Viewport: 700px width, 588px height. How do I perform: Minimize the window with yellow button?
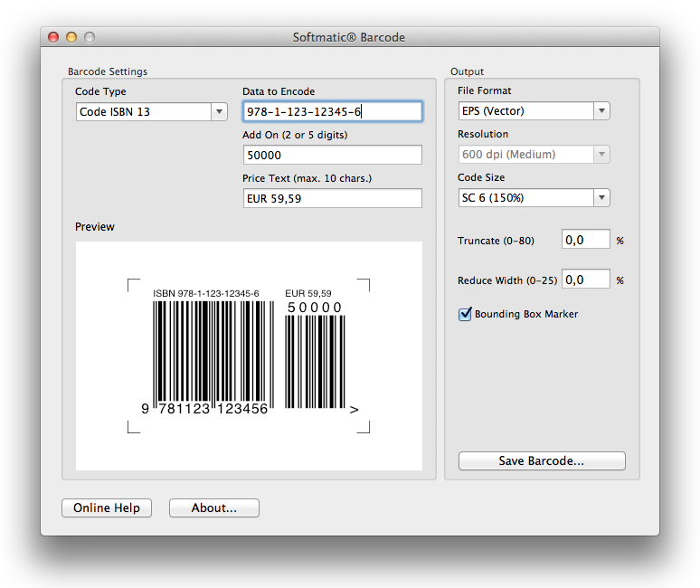(71, 37)
